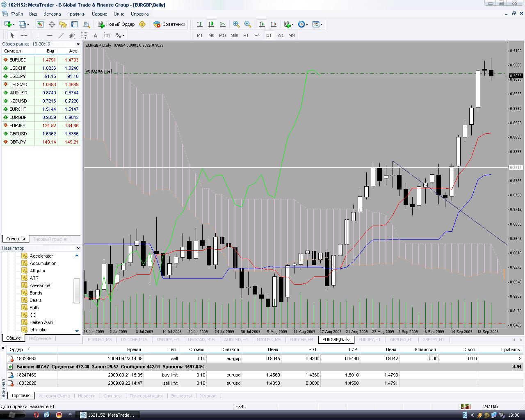This screenshot has height=420, width=525.
Task: Switch chart to line chart icon
Action: pyautogui.click(x=223, y=24)
